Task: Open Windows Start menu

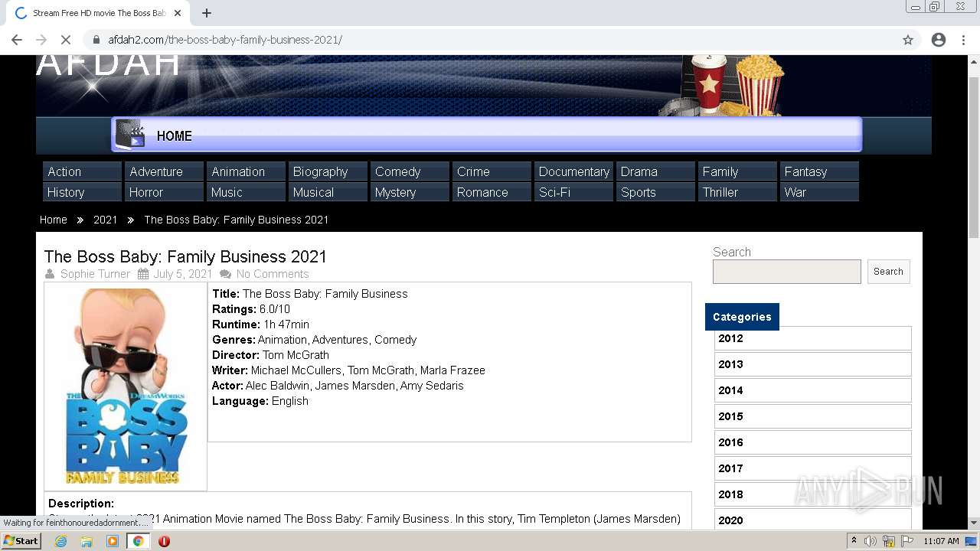Action: click(21, 541)
